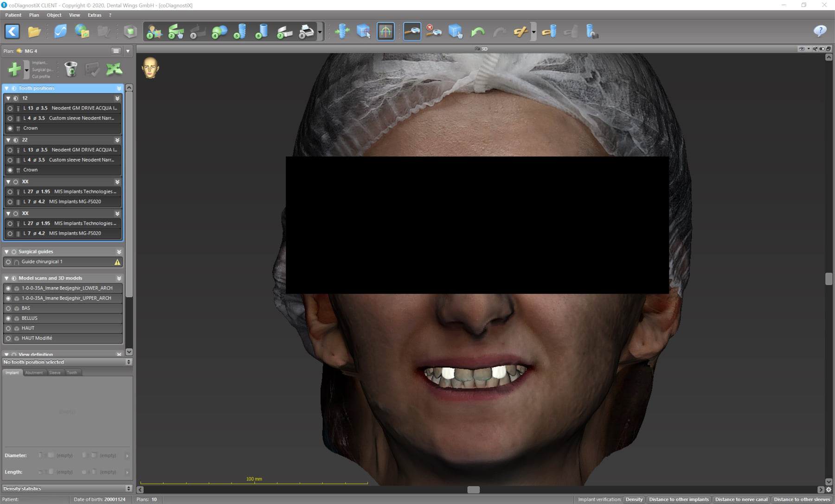Click the locked implant icon
835x504 pixels.
[592, 32]
